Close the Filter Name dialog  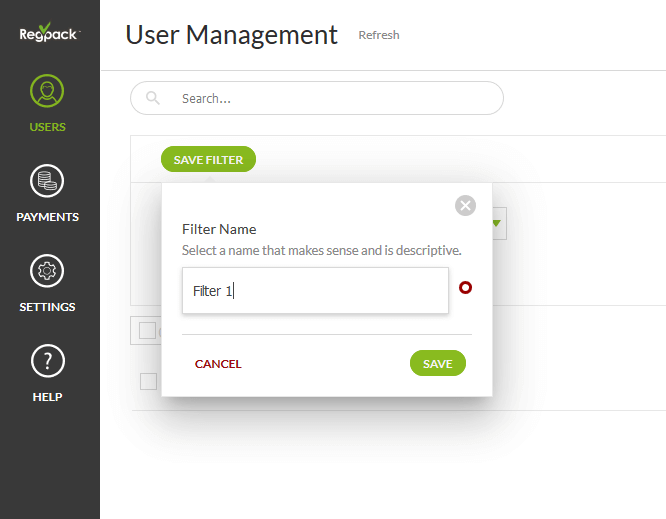pos(465,205)
